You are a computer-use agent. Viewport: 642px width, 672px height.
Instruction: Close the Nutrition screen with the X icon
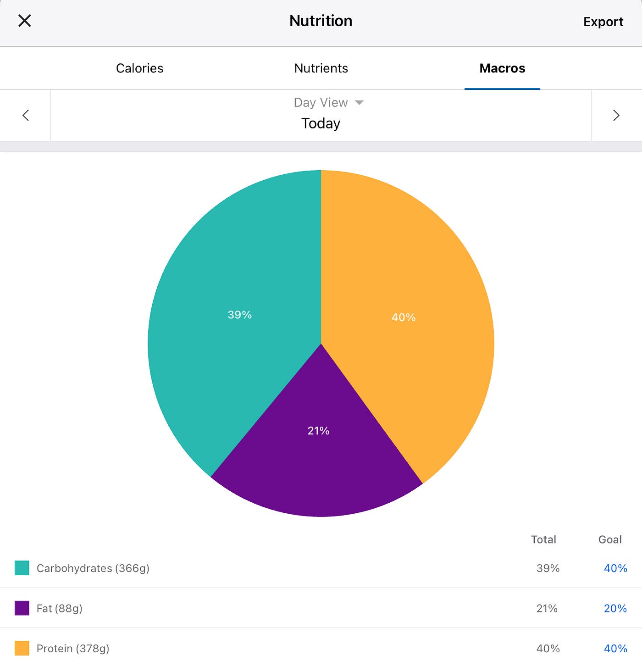[x=24, y=21]
